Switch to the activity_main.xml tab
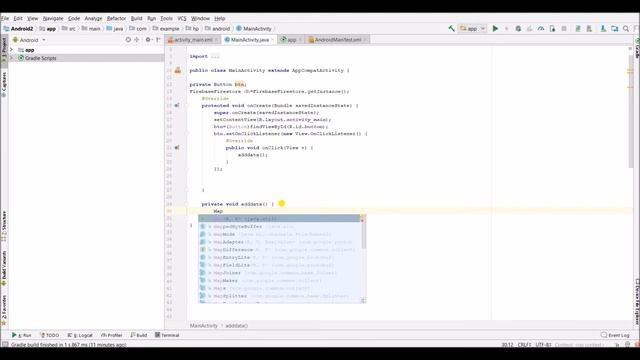The height and width of the screenshot is (360, 640). (x=193, y=40)
